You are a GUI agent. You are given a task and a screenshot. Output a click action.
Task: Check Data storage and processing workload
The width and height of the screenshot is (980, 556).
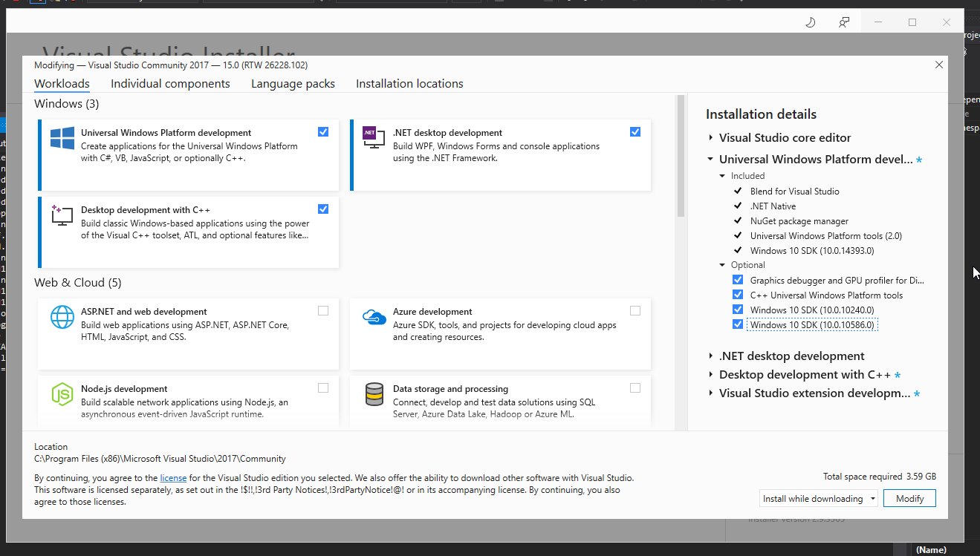pyautogui.click(x=635, y=387)
